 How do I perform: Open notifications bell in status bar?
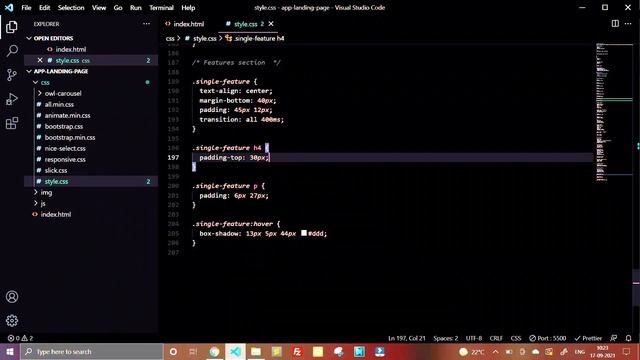[628, 338]
